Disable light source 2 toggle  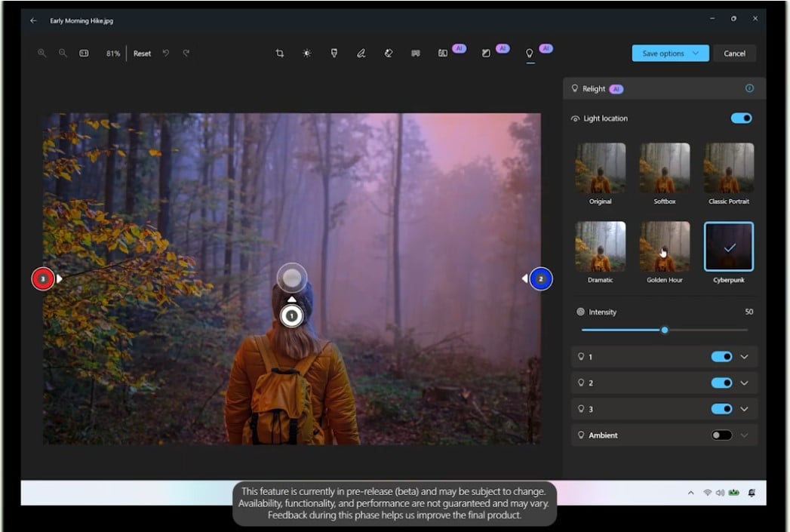[723, 383]
